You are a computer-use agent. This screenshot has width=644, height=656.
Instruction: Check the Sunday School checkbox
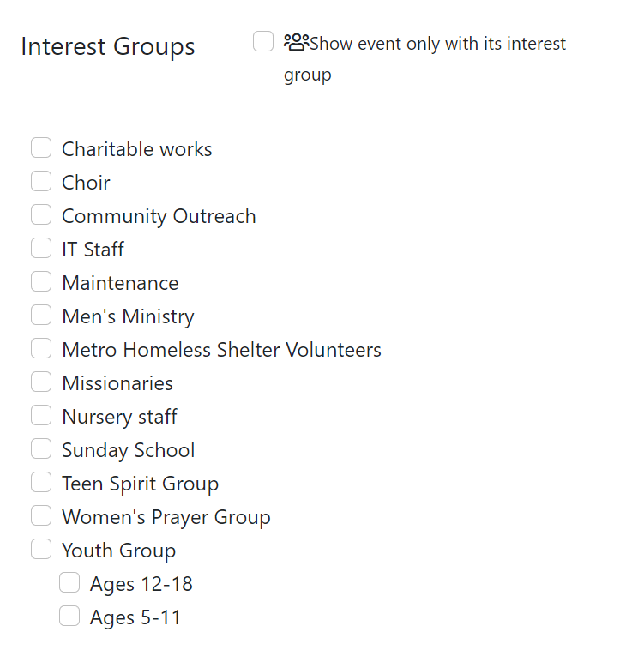pyautogui.click(x=41, y=448)
